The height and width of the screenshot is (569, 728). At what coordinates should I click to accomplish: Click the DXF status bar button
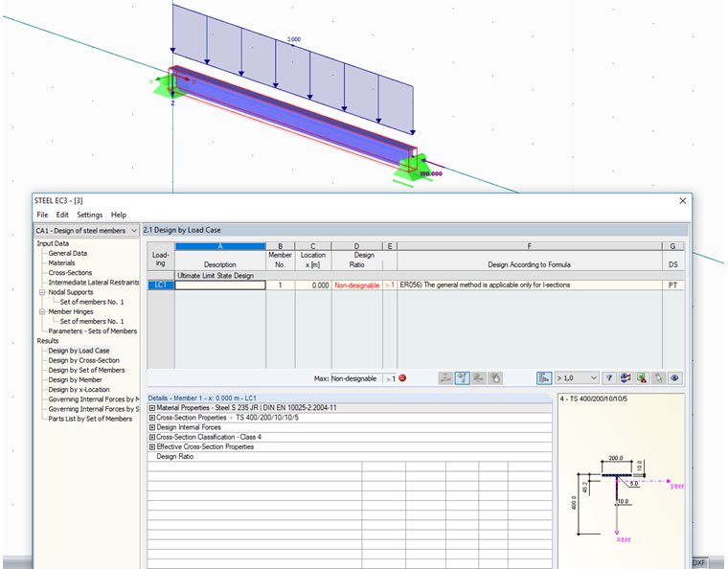click(x=699, y=562)
